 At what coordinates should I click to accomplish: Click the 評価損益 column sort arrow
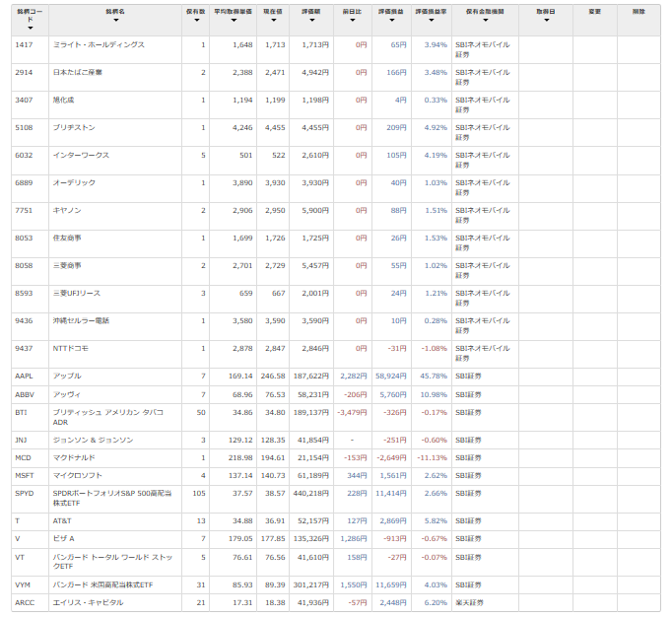pyautogui.click(x=391, y=20)
